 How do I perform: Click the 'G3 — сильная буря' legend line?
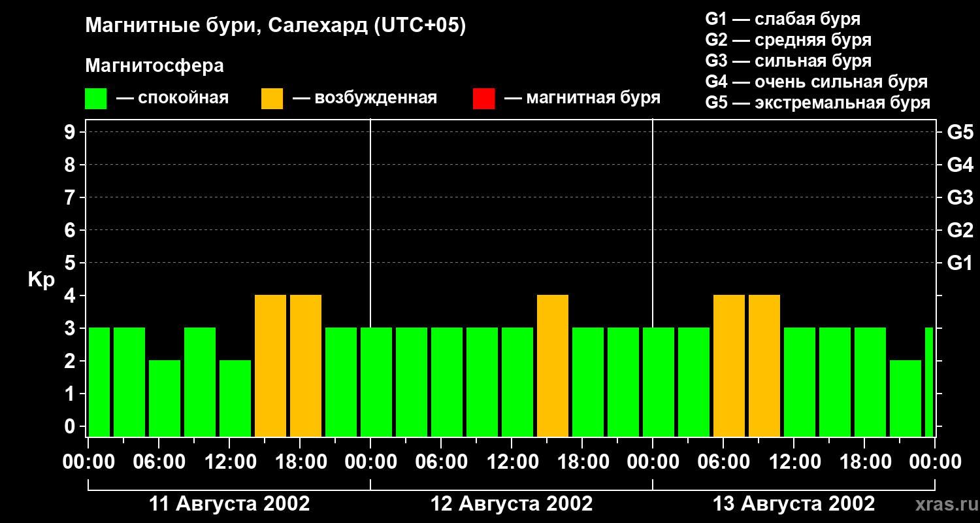(788, 61)
